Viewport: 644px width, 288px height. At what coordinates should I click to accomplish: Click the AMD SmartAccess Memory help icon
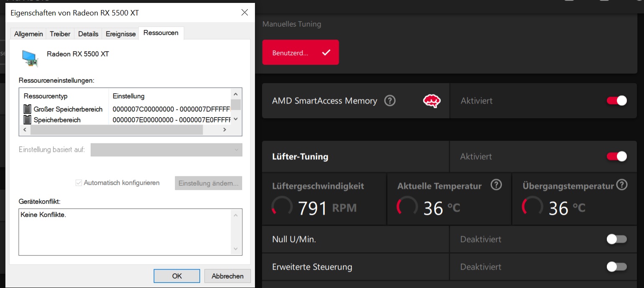(x=389, y=101)
